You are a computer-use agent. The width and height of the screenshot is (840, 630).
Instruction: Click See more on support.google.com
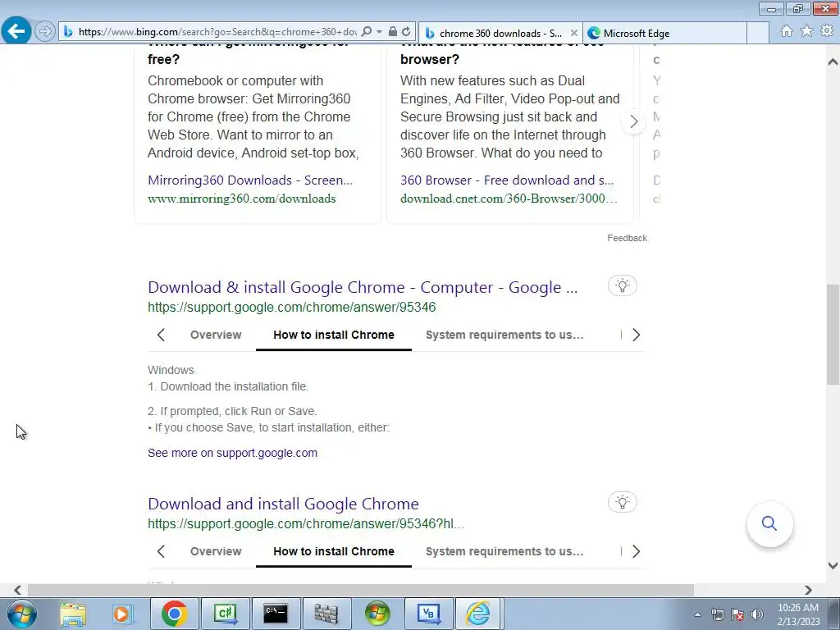(232, 453)
